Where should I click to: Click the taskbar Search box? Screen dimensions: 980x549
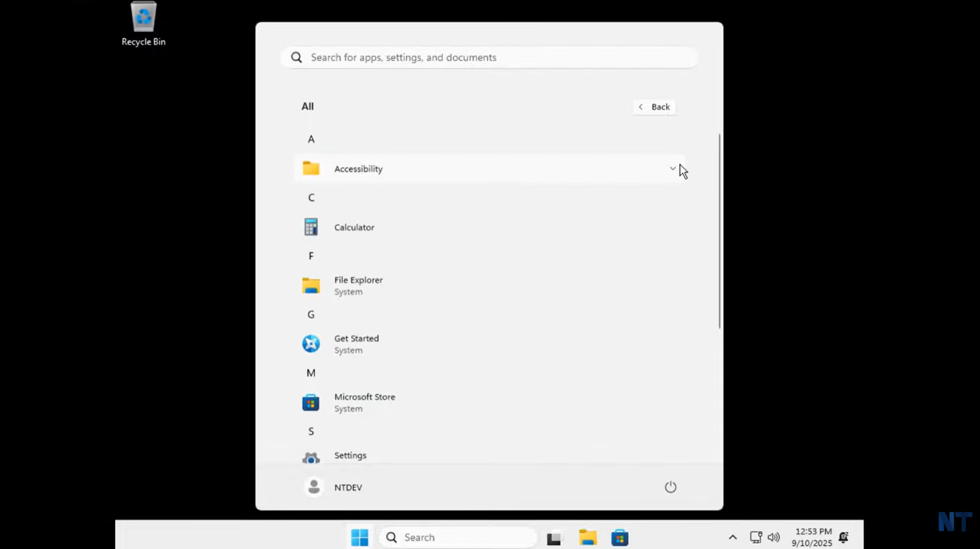pos(458,537)
